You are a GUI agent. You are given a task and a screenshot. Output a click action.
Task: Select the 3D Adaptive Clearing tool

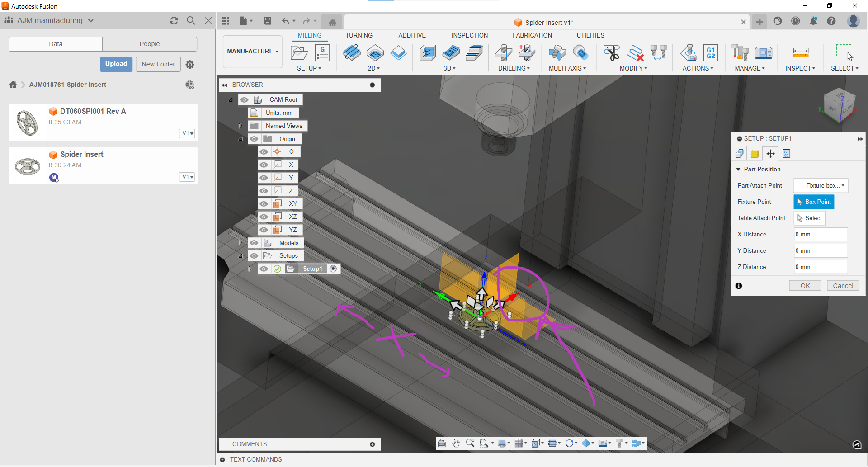click(x=428, y=53)
